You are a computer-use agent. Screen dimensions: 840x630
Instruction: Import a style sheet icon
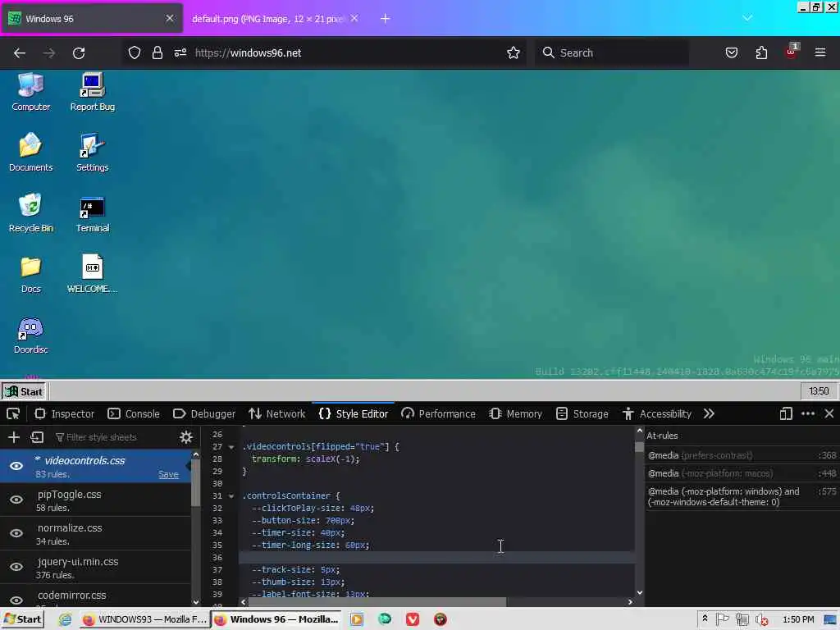(x=37, y=437)
